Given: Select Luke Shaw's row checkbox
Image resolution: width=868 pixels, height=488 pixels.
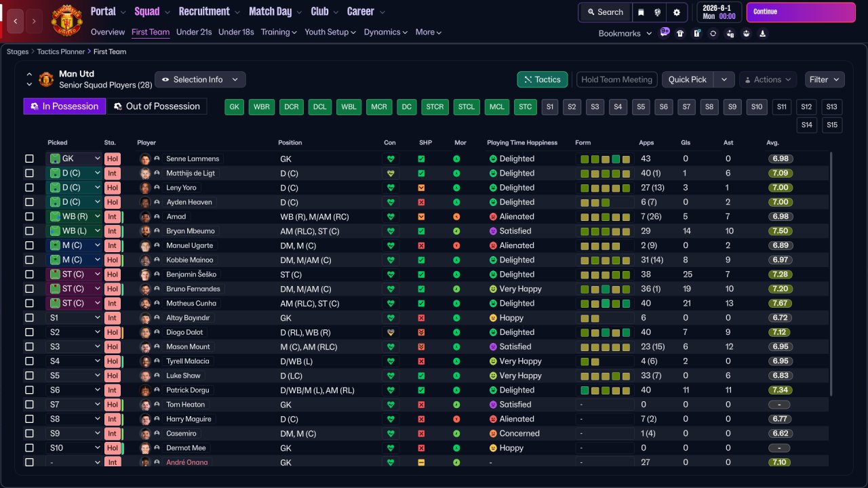Looking at the screenshot, I should pos(29,375).
